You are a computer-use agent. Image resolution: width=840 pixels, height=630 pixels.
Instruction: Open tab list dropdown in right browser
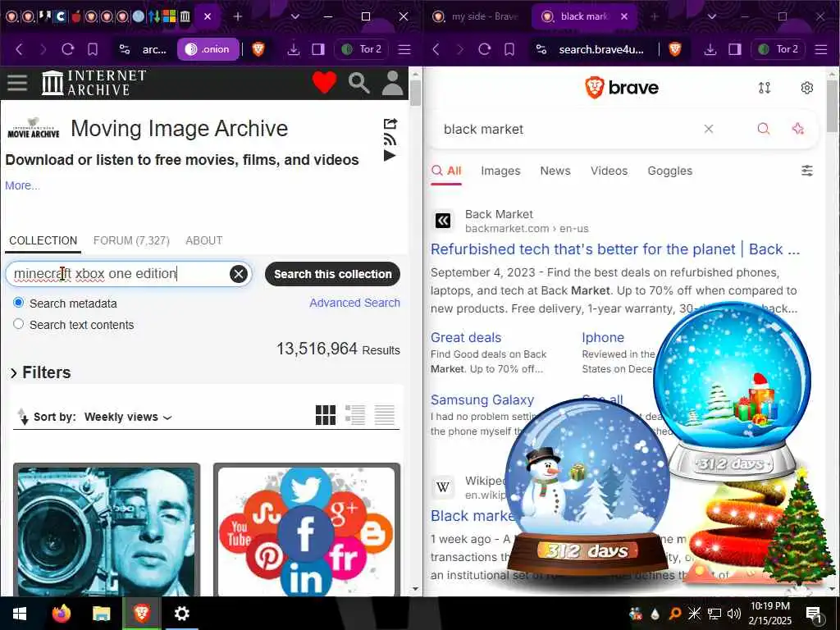click(x=711, y=16)
